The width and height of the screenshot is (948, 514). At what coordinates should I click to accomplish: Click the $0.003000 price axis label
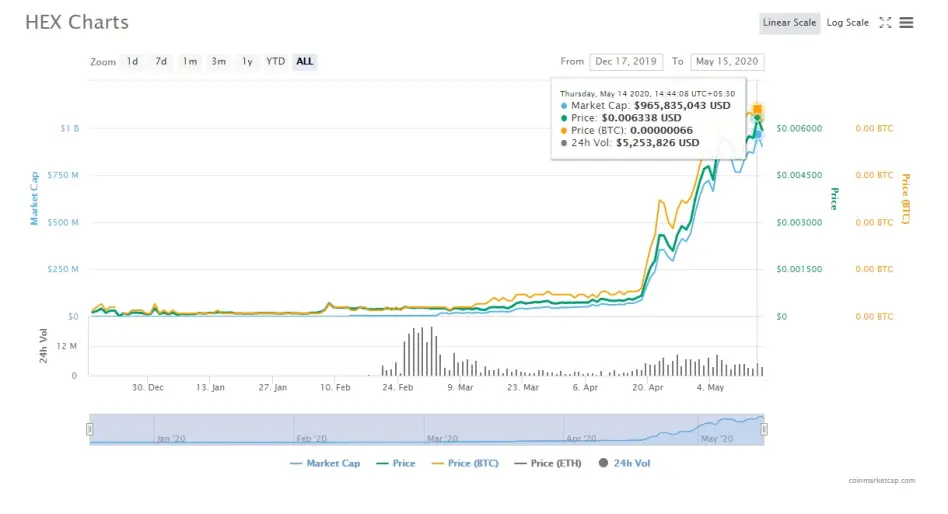(x=799, y=223)
